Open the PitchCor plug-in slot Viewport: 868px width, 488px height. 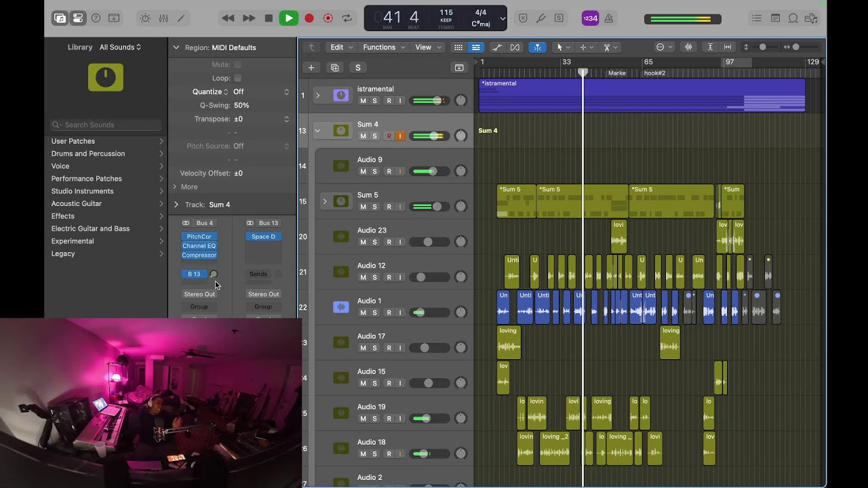tap(199, 237)
